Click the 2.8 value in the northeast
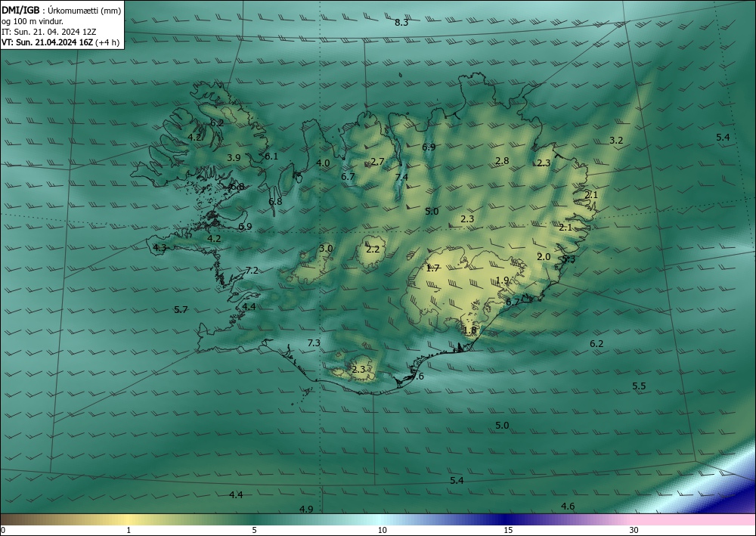Screen dimensions: 756x536 [x=502, y=160]
